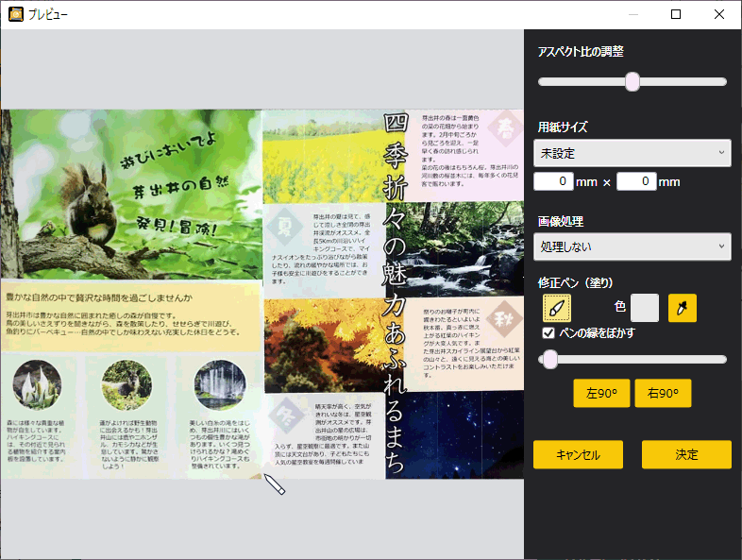Pick a color with the eyedropper tool

point(682,308)
